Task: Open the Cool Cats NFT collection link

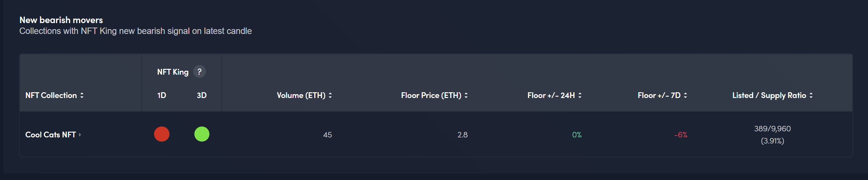Action: click(x=51, y=135)
